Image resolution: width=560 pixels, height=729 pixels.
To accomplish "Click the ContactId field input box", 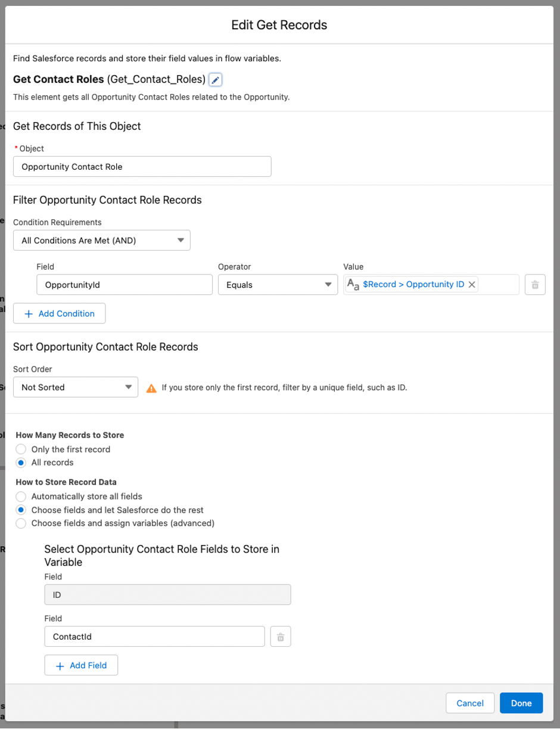I will coord(154,636).
